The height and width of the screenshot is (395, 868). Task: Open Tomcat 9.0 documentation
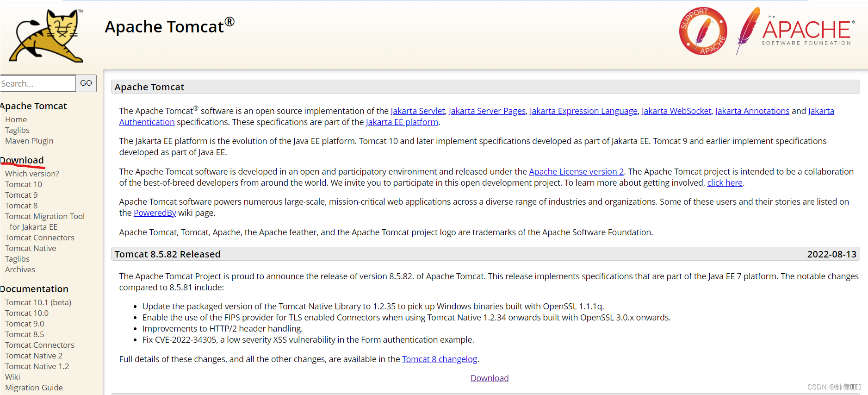pos(25,324)
